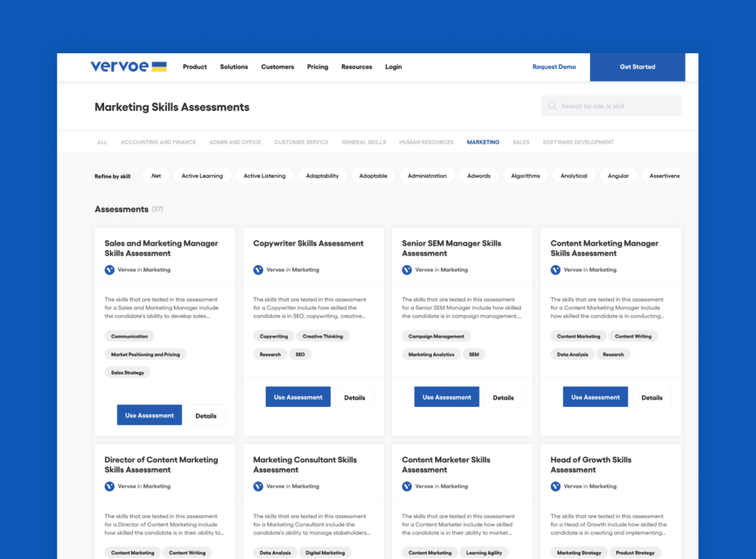Open Marketing Consultant Skills Assessment title
The width and height of the screenshot is (756, 559).
point(305,464)
